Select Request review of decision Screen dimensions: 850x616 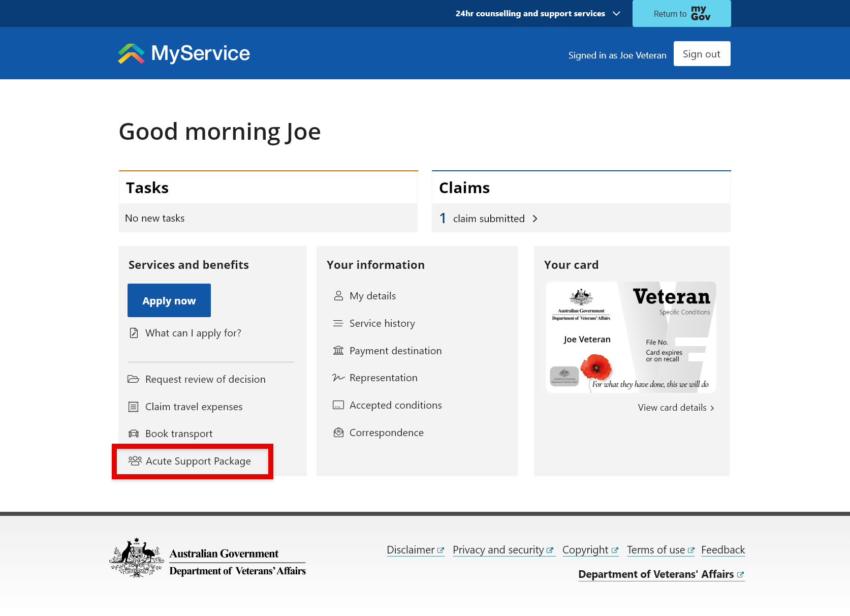(205, 379)
